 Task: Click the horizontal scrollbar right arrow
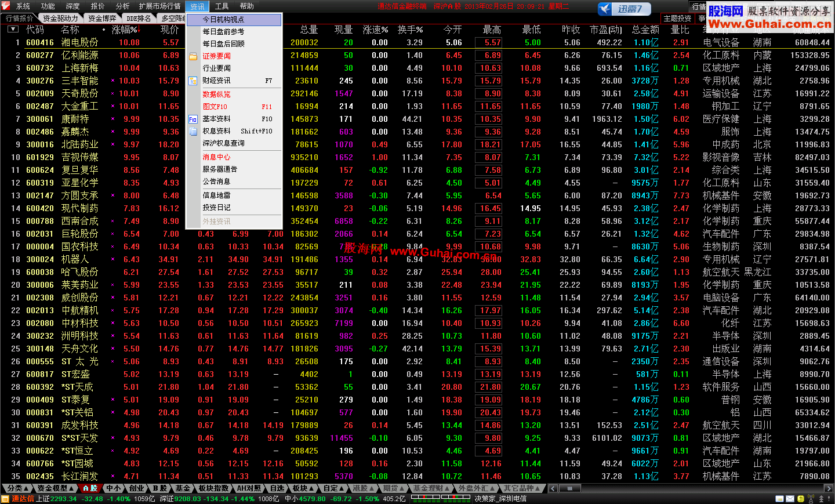pos(828,488)
